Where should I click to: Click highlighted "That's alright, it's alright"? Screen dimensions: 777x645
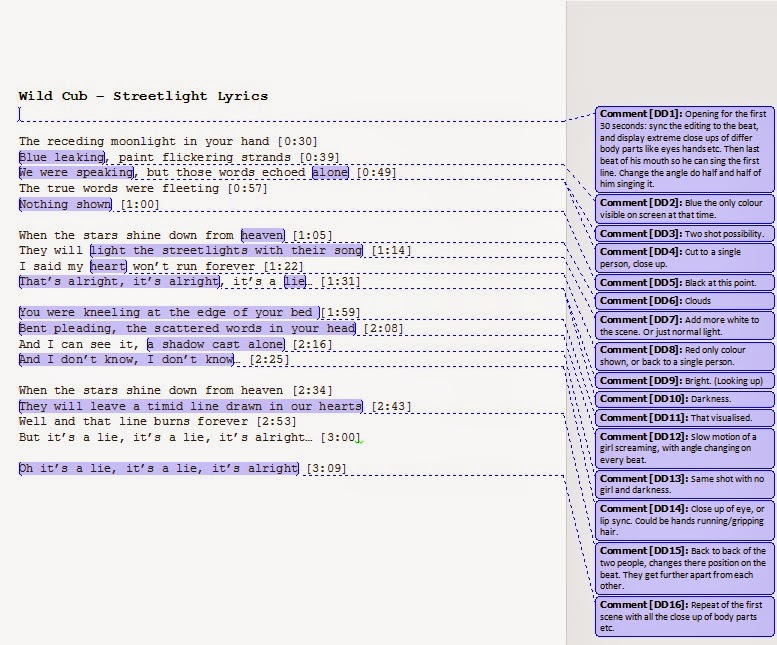coord(119,282)
